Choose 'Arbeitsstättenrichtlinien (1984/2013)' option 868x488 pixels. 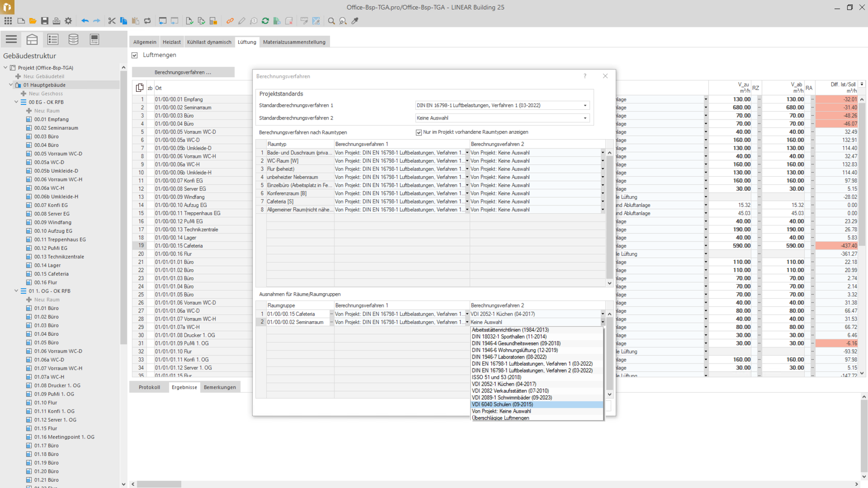(x=537, y=330)
